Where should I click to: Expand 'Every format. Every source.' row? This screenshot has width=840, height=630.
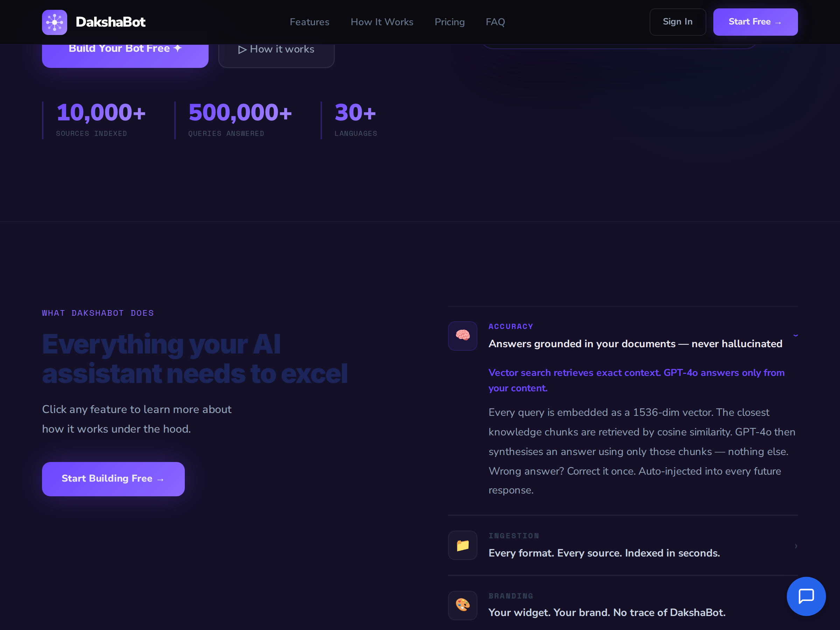point(623,545)
